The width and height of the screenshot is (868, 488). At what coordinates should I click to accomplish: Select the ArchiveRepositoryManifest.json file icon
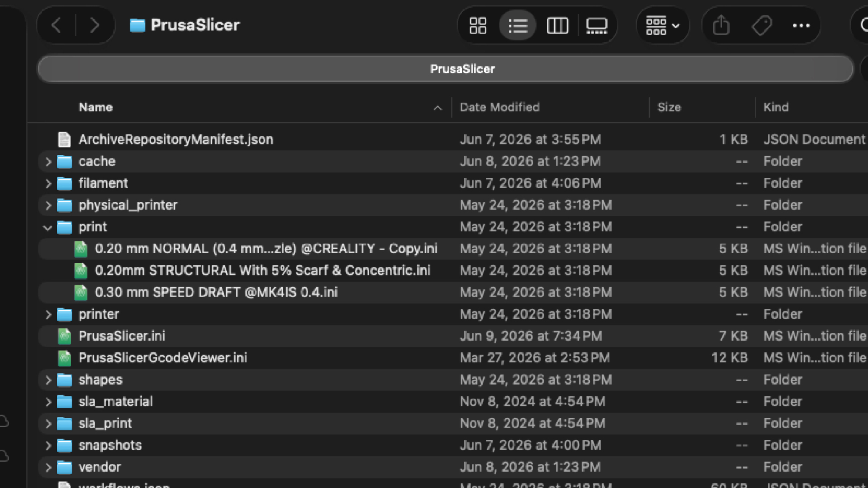(x=64, y=140)
